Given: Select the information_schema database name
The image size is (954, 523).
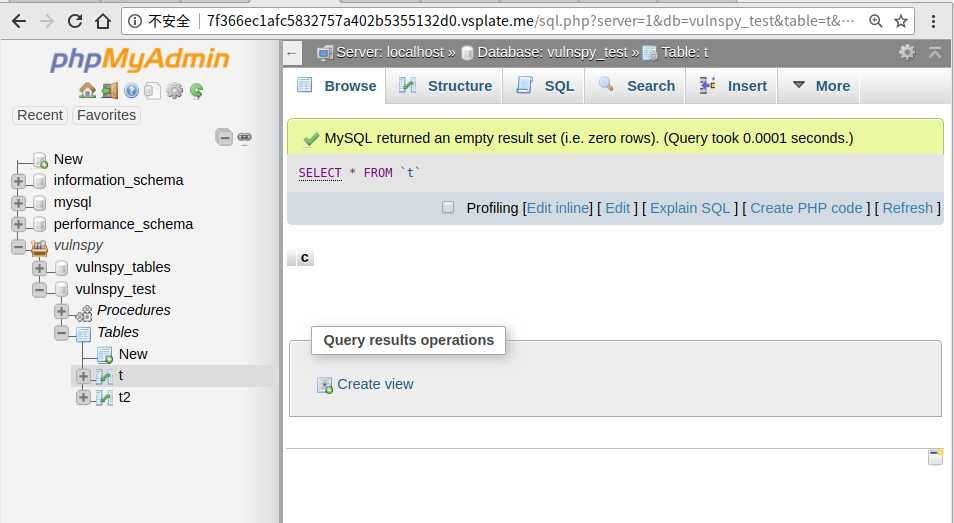Looking at the screenshot, I should click(x=118, y=181).
